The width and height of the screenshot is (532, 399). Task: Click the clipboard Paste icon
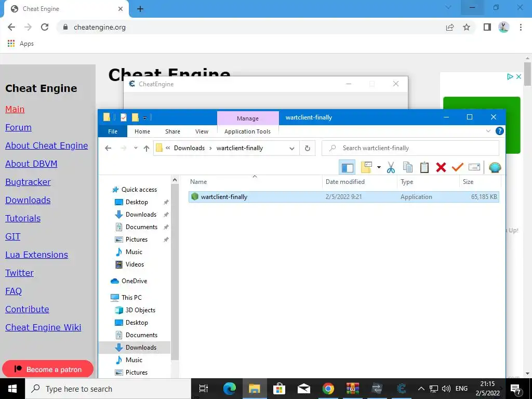(424, 167)
